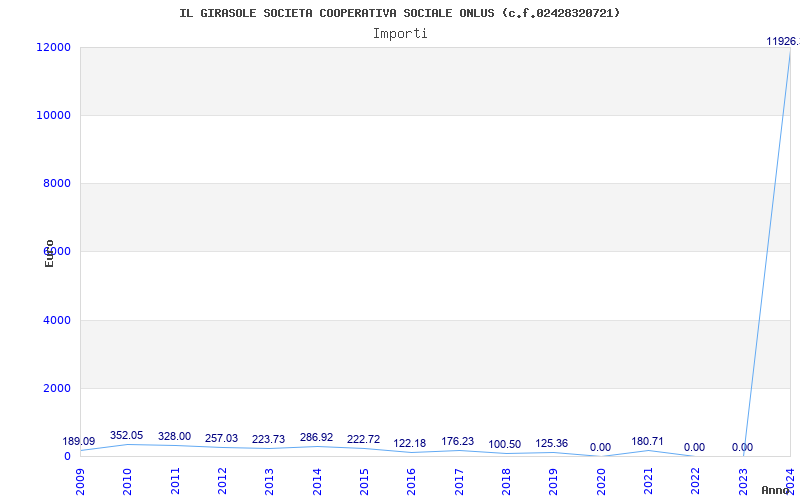Click the Importi subtitle
The width and height of the screenshot is (800, 500).
400,34
